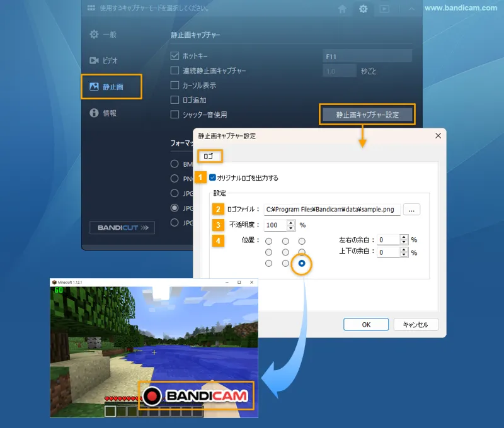Screen dimensions: 504x428
Task: Click the first Minecraft hotbar slot
Action: [x=110, y=411]
